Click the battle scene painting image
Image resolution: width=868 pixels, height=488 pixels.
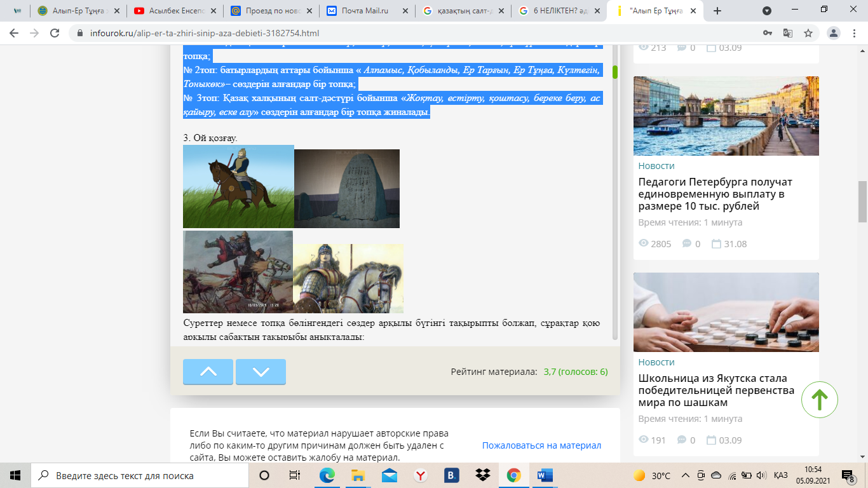point(238,271)
